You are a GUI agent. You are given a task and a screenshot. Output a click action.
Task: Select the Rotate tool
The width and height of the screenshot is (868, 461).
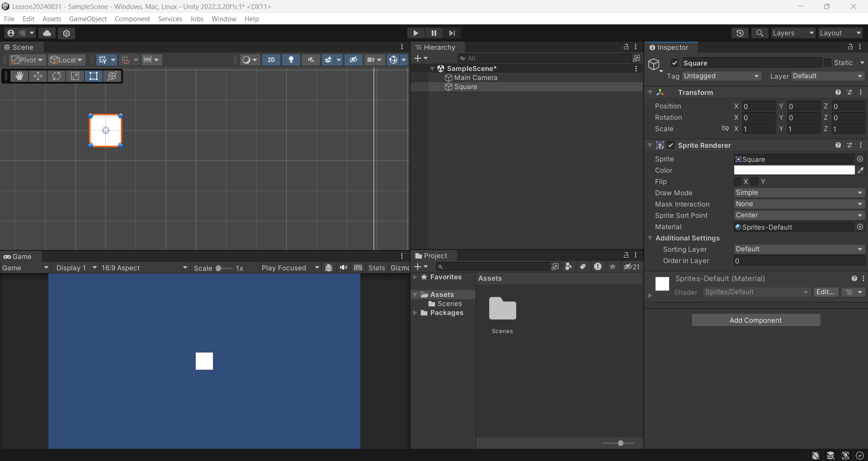57,76
